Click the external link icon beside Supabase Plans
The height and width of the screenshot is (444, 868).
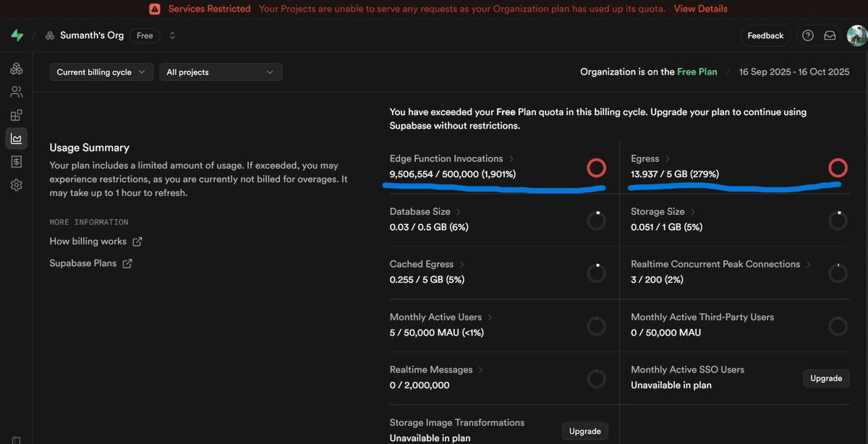(x=127, y=263)
